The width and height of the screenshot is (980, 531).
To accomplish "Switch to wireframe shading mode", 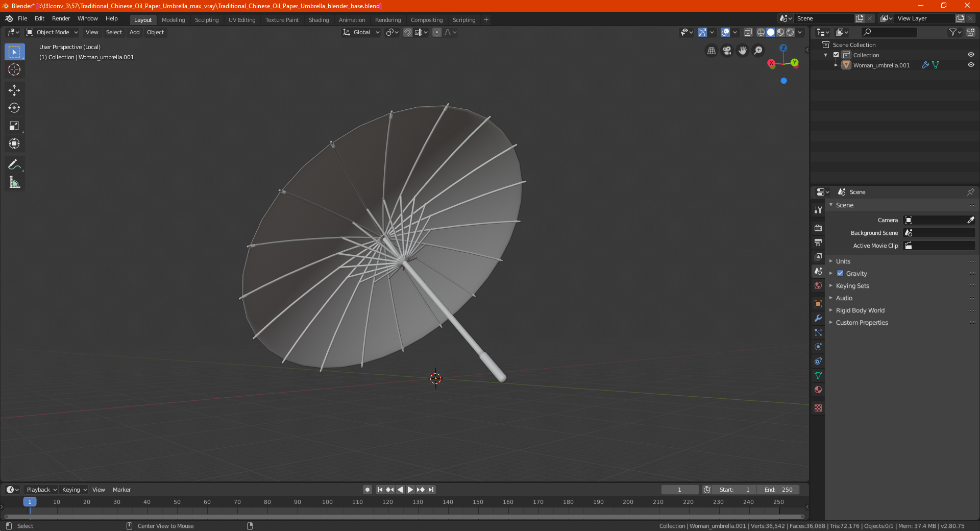I will 761,32.
